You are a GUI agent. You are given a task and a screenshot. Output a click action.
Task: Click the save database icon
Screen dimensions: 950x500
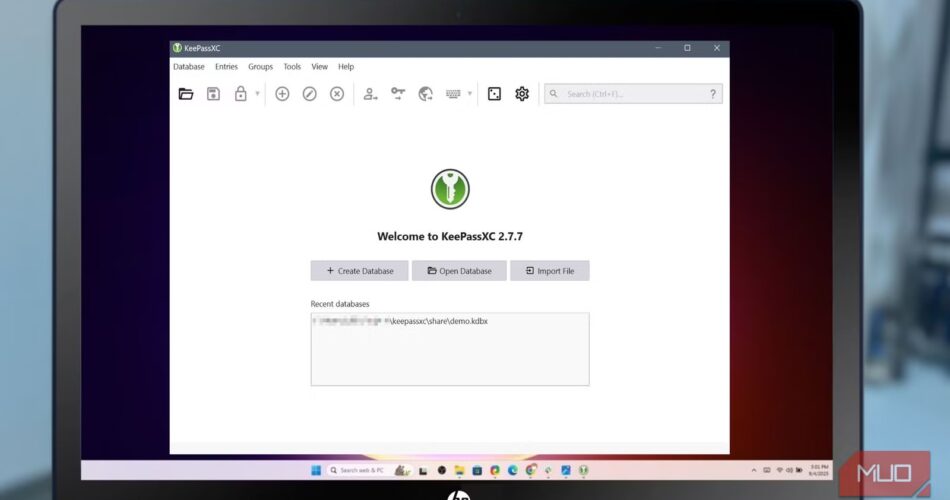tap(213, 94)
